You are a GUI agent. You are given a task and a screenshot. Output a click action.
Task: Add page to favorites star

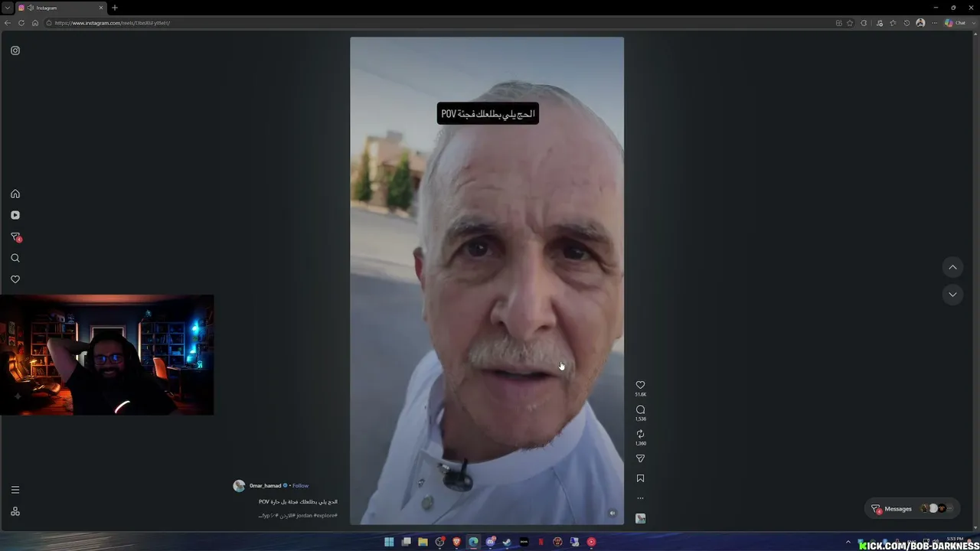pyautogui.click(x=850, y=23)
